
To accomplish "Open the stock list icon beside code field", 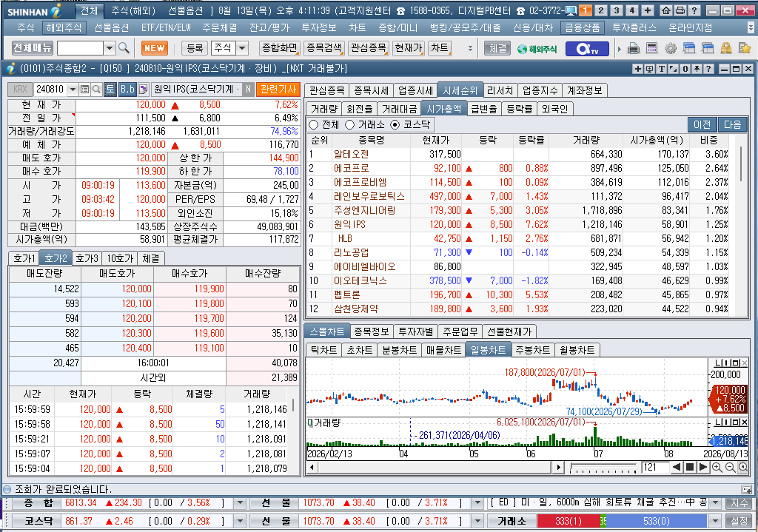I will pos(84,89).
